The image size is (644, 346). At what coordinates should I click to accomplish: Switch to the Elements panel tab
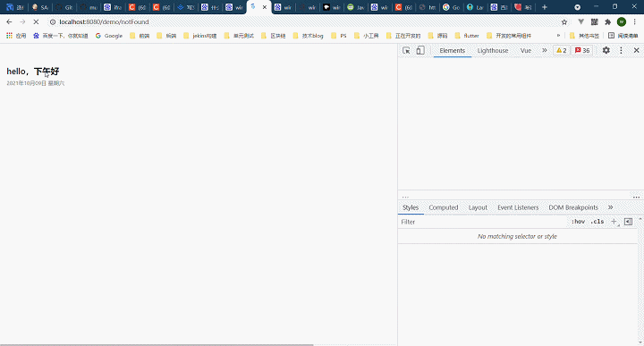(453, 50)
